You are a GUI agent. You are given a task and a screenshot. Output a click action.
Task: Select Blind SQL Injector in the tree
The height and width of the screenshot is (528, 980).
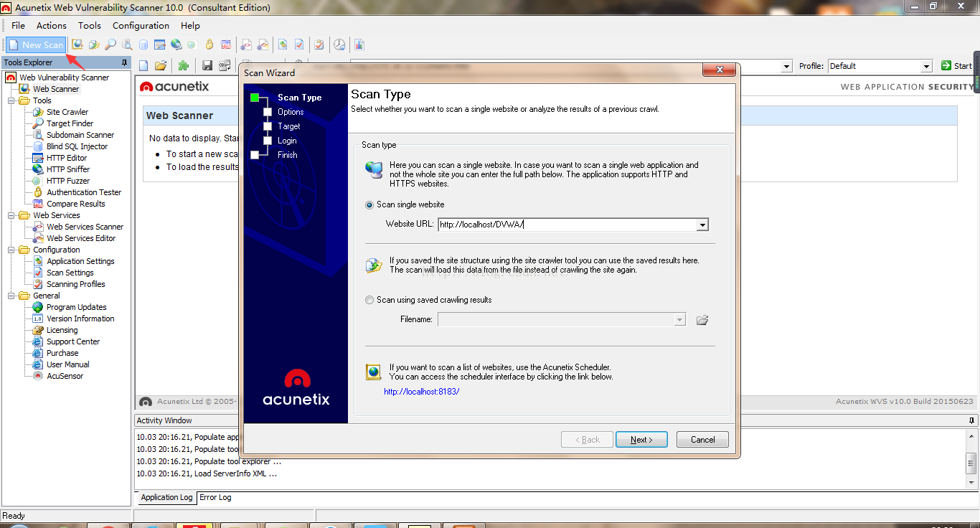pyautogui.click(x=77, y=147)
